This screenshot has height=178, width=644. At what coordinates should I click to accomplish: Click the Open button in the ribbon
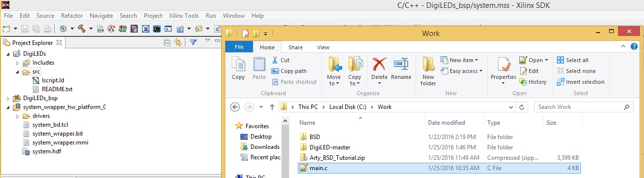534,60
